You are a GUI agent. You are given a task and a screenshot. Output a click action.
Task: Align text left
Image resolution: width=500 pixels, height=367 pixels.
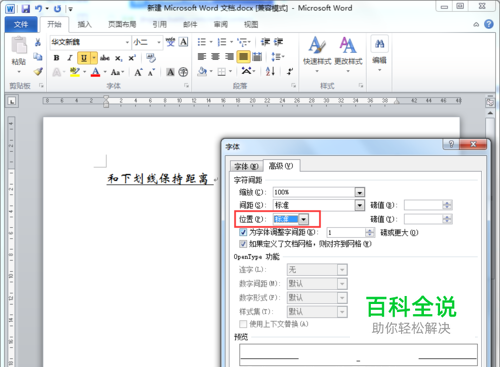[x=202, y=57]
